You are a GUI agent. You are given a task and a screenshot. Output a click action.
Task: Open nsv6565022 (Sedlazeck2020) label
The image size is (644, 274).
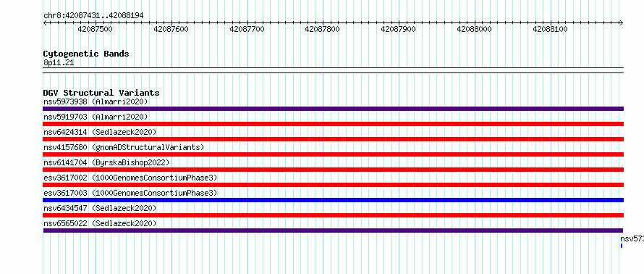[100, 223]
